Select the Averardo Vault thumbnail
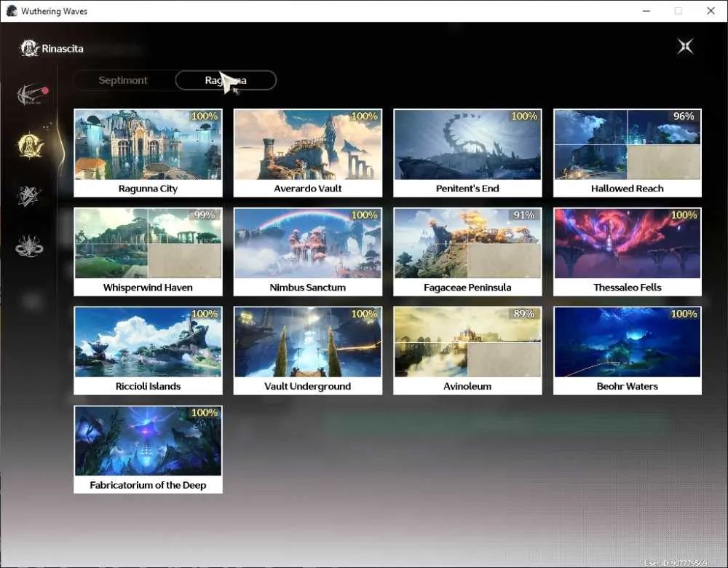This screenshot has width=728, height=568. pyautogui.click(x=308, y=144)
